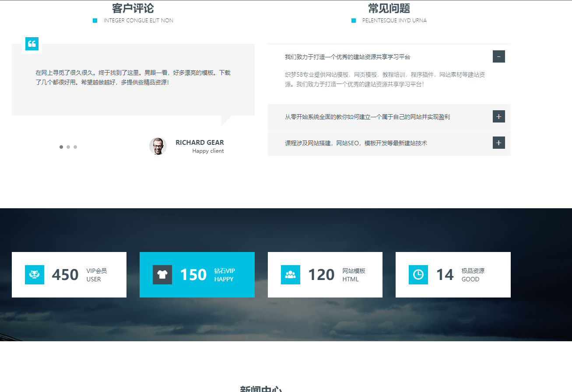Click the clock icon for 极品资源
Image resolution: width=572 pixels, height=392 pixels.
(418, 275)
